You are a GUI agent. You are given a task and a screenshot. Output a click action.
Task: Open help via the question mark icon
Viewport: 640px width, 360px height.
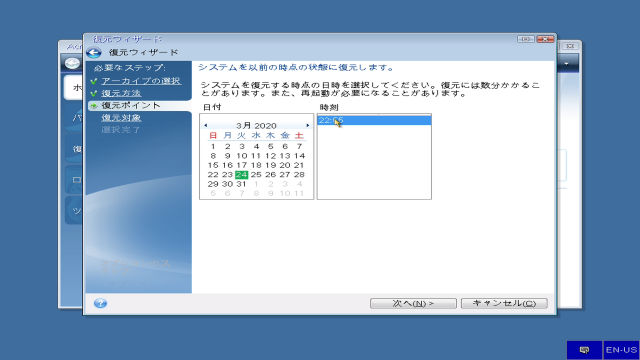point(100,303)
